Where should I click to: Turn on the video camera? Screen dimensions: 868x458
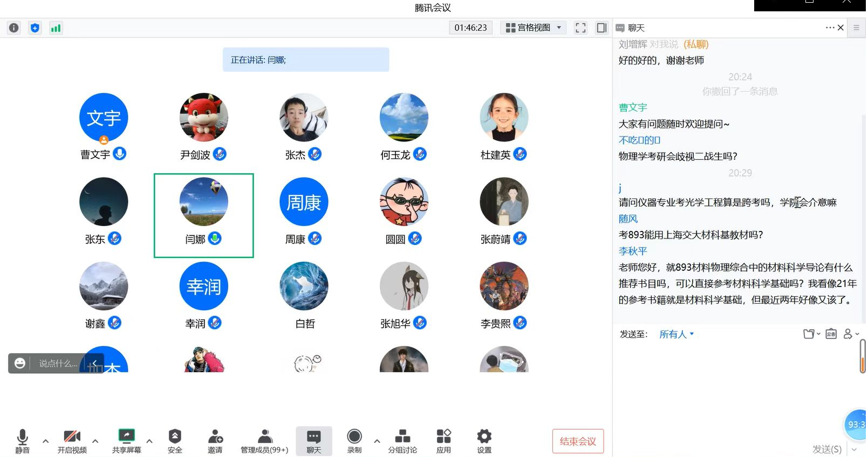[x=72, y=441]
